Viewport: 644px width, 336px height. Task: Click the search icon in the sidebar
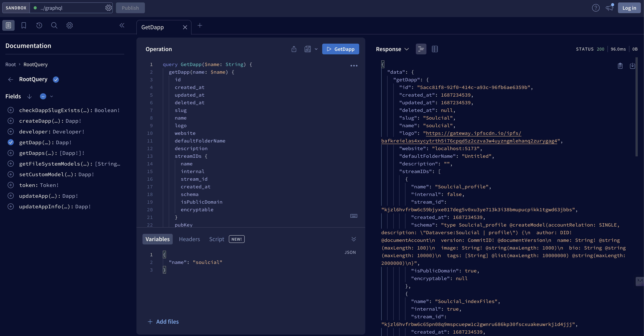click(54, 25)
